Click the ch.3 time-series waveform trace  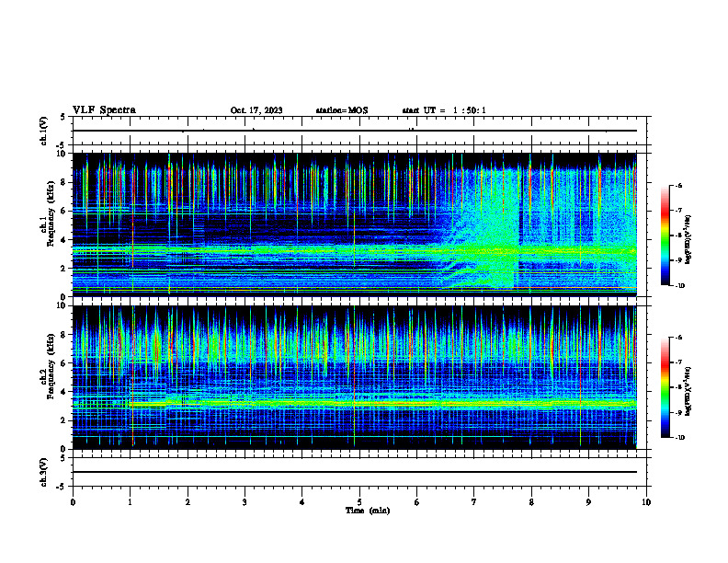(355, 472)
